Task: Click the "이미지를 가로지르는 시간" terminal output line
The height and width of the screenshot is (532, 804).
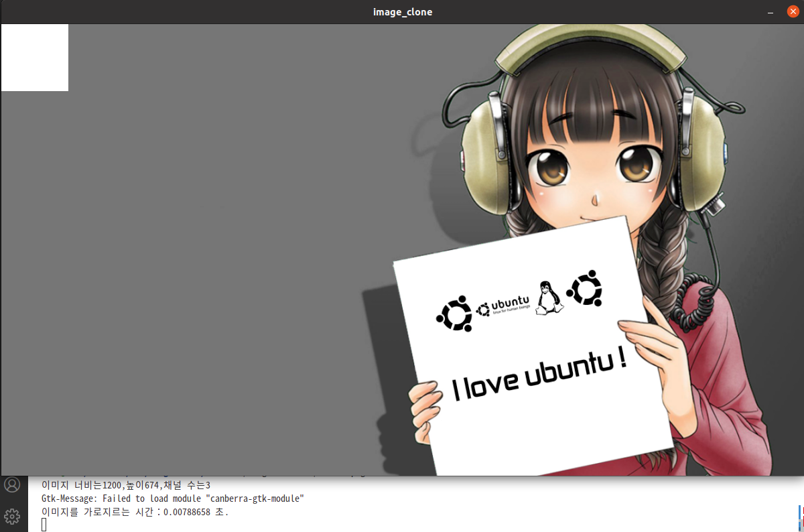Action: 135,512
